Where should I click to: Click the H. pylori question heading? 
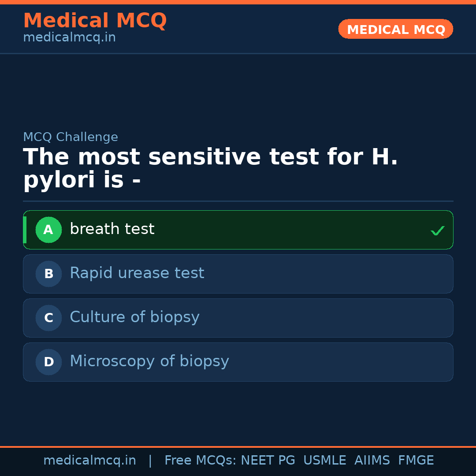click(x=210, y=169)
